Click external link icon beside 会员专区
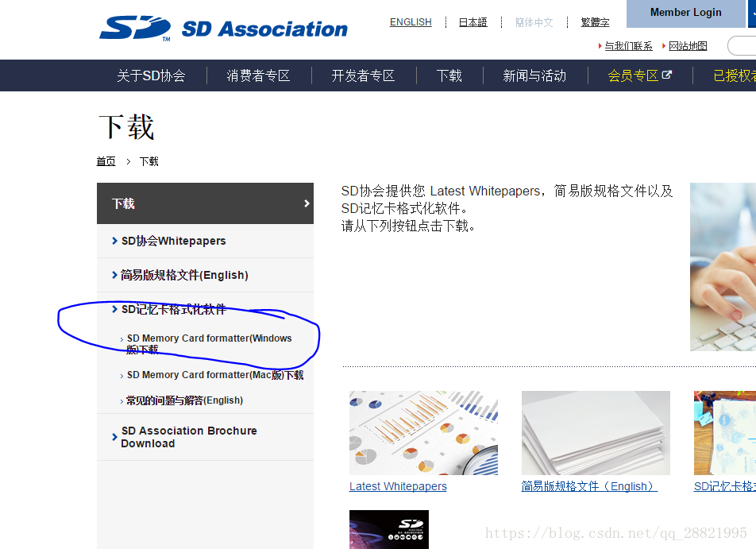This screenshot has width=756, height=549. point(667,75)
